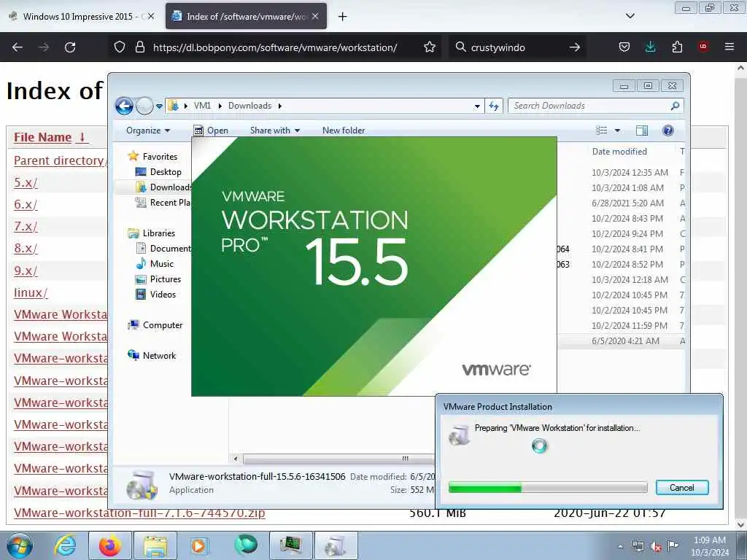Sort listing by File Name header
The image size is (747, 560).
pyautogui.click(x=50, y=137)
